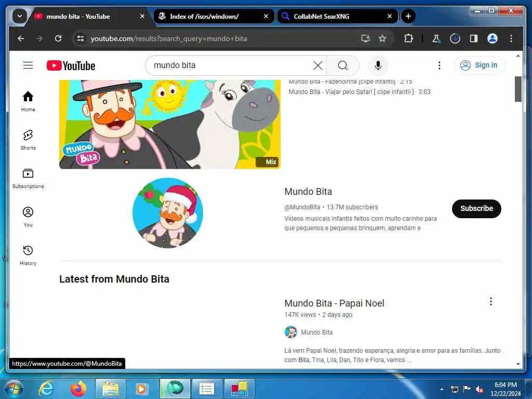Viewport: 532px width, 399px height.
Task: Open options for Mundo Bita - Papai Noel video
Action: [x=490, y=301]
